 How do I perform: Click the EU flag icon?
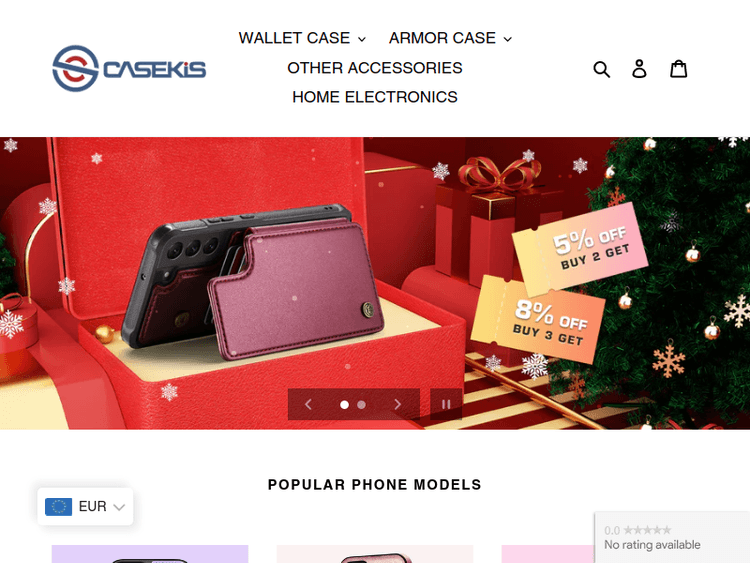coord(58,507)
